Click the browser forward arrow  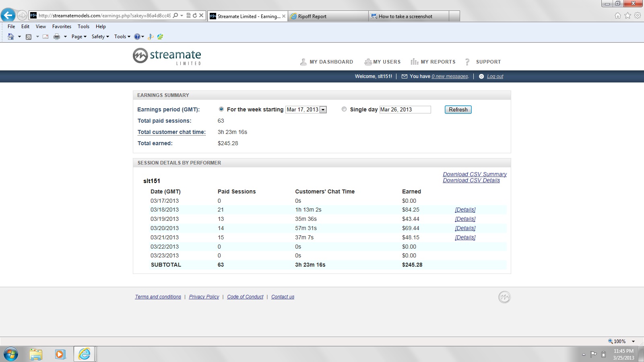click(22, 16)
